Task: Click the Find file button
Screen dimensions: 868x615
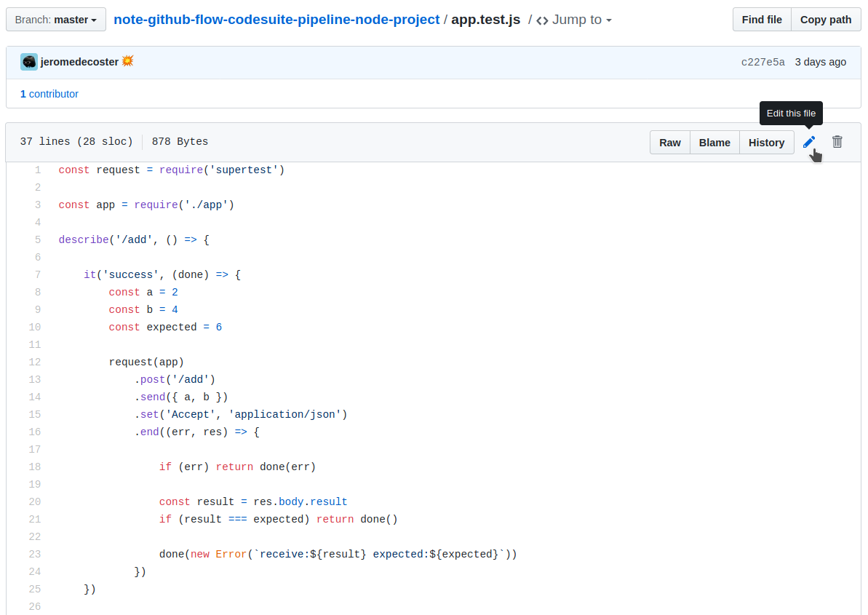Action: pos(762,20)
